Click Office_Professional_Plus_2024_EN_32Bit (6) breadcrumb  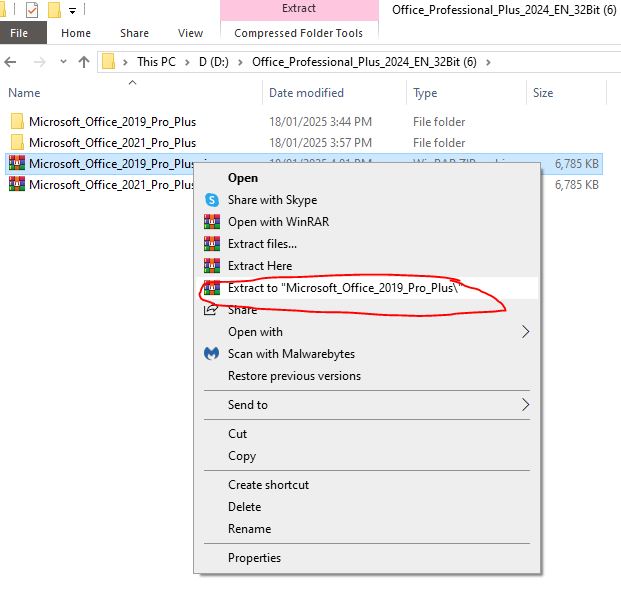click(x=364, y=62)
